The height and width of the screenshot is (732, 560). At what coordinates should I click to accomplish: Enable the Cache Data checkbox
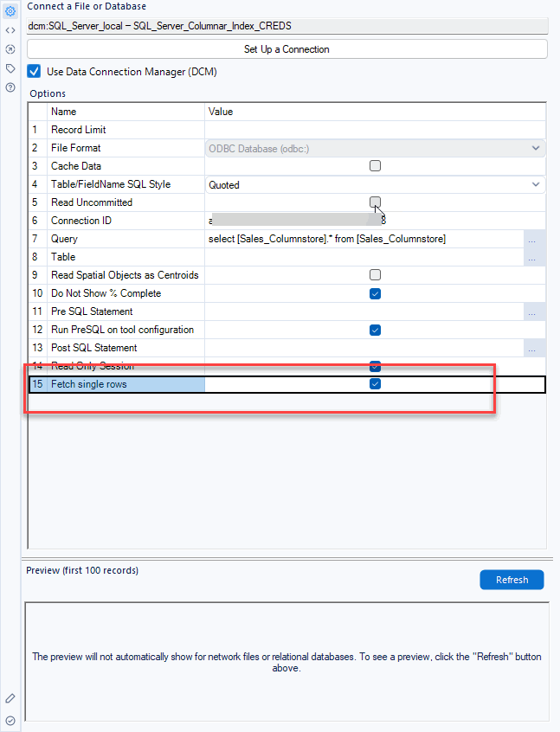click(375, 166)
